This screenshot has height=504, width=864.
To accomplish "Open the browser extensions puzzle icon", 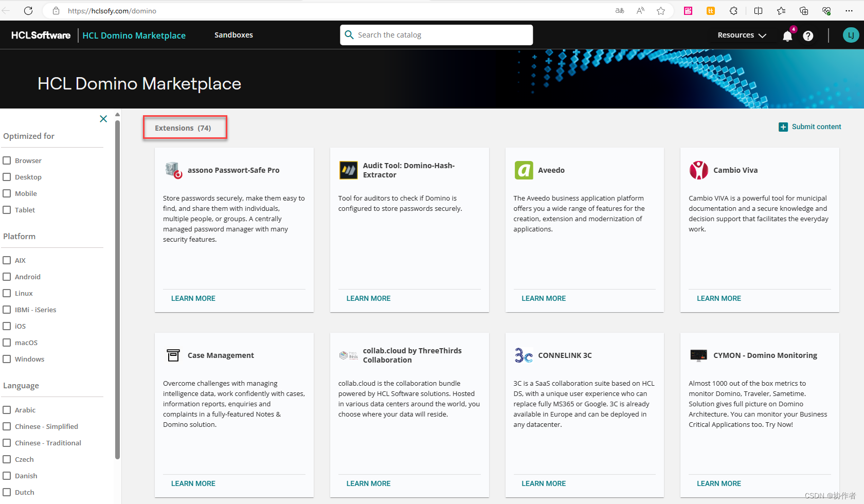I will (734, 11).
